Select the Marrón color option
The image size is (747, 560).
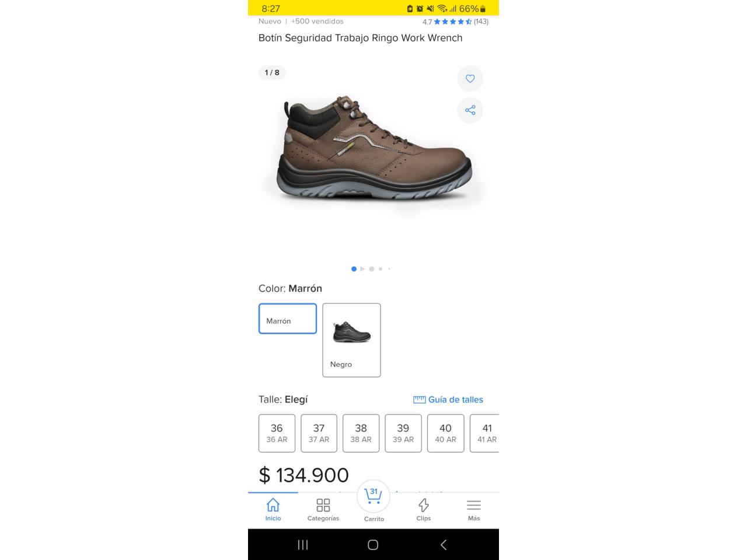[288, 318]
